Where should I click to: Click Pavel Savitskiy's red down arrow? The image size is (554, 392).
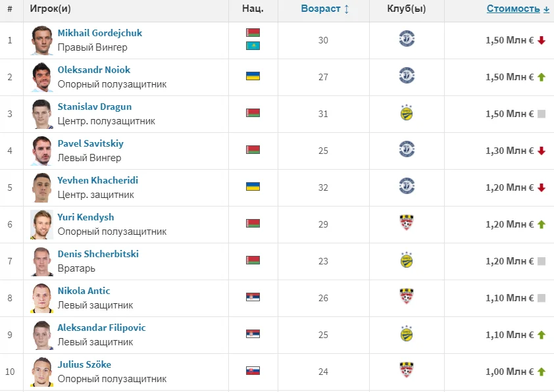(541, 151)
